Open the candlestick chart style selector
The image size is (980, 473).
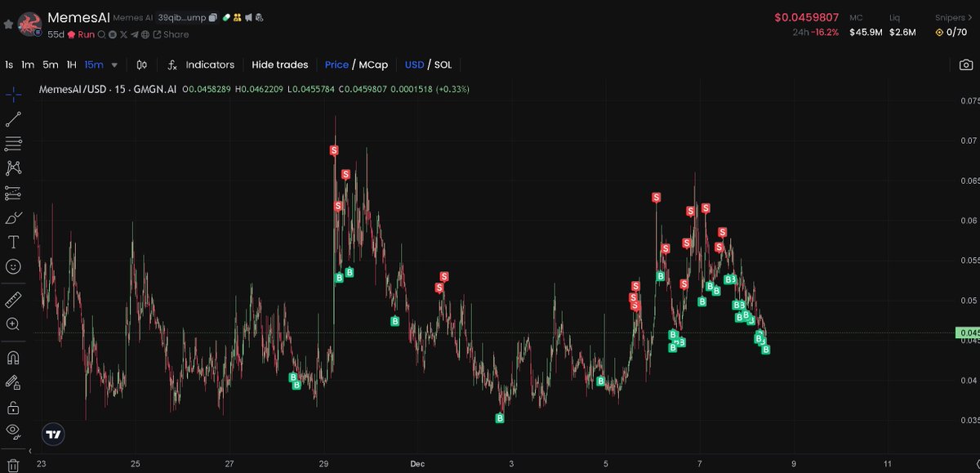142,65
